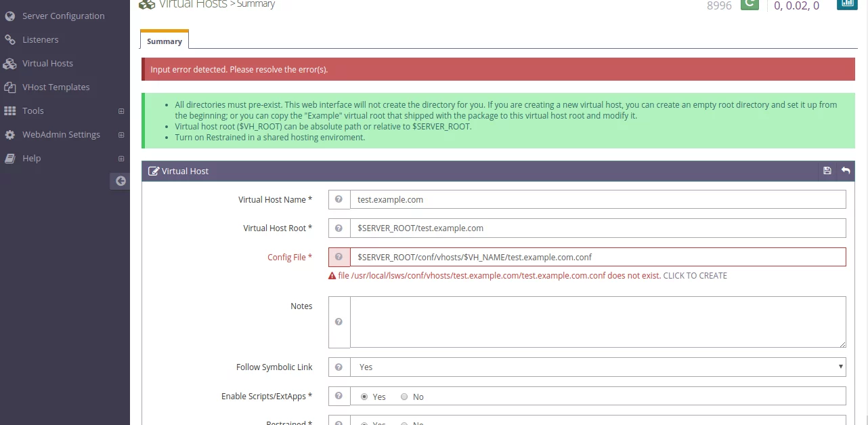Click the Virtual Host Root input field

pos(598,228)
